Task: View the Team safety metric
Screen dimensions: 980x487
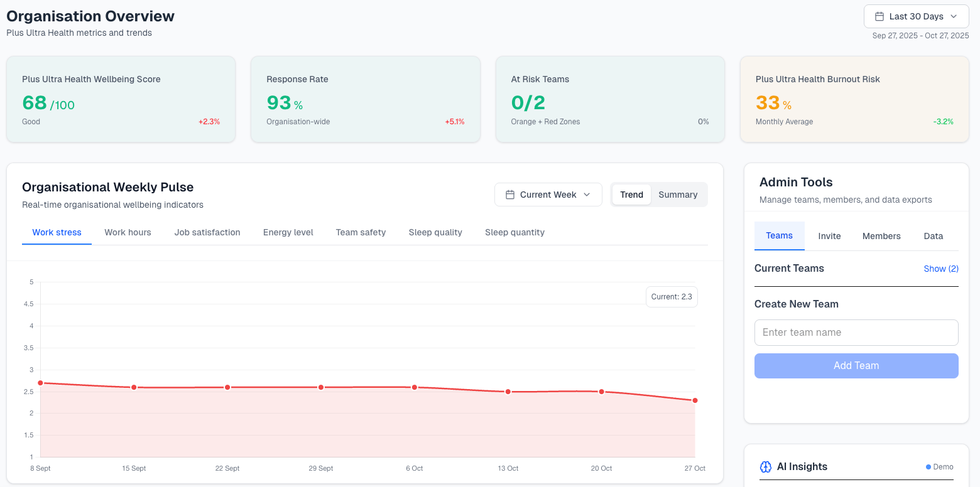Action: click(x=361, y=232)
